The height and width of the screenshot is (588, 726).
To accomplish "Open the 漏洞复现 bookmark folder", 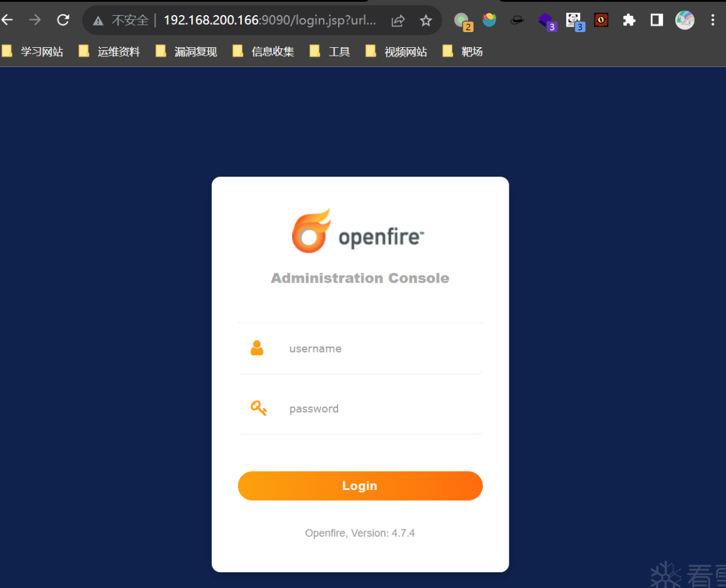I will click(186, 51).
